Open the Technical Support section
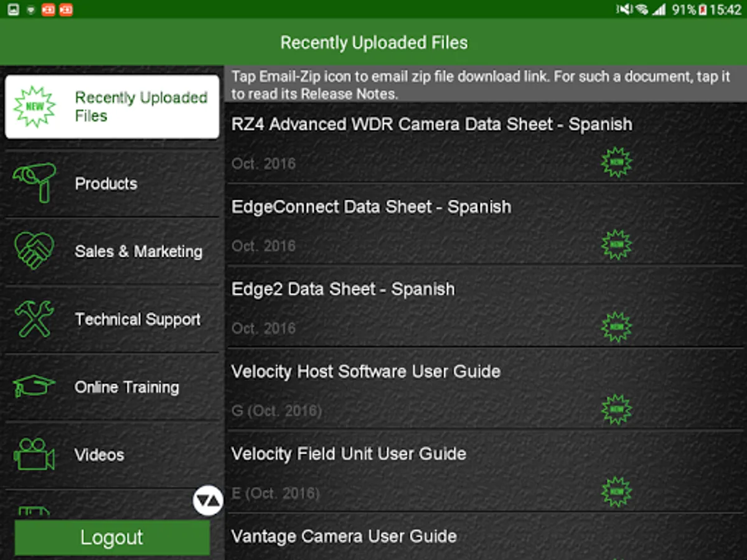The width and height of the screenshot is (747, 560). (112, 319)
